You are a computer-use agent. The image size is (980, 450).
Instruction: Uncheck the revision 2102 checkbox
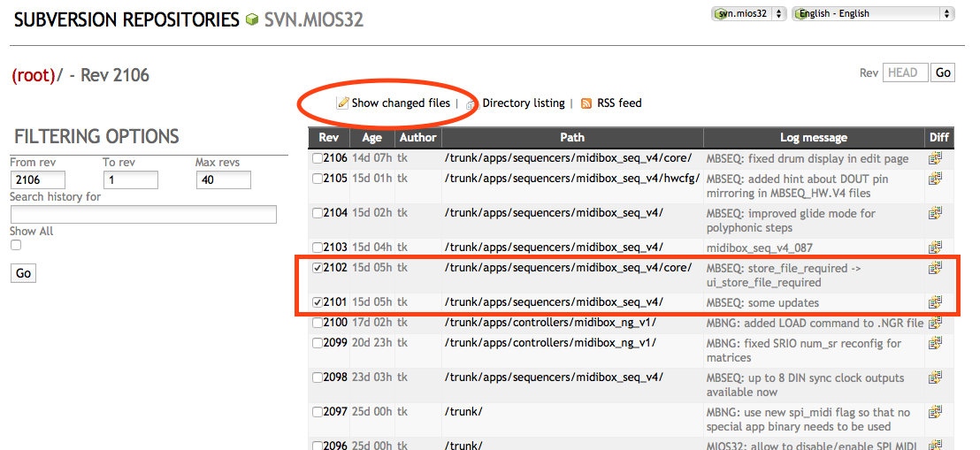click(317, 268)
